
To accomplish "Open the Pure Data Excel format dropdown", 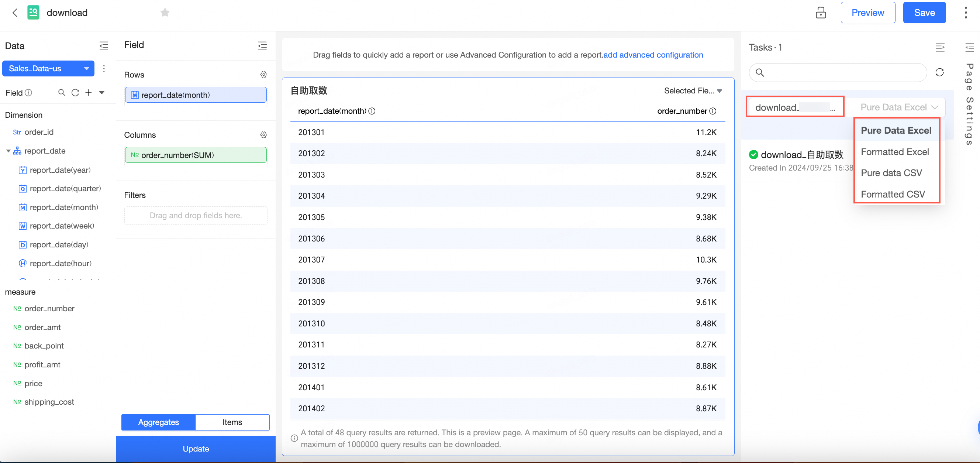I will coord(900,107).
